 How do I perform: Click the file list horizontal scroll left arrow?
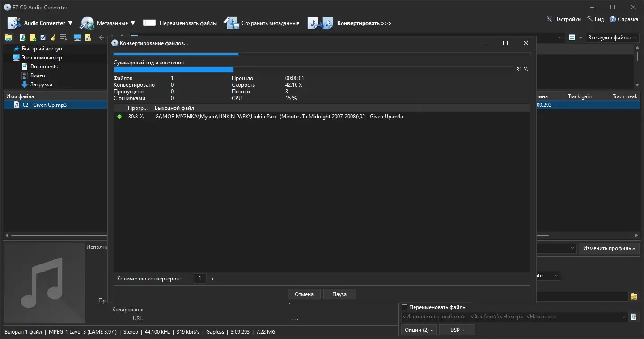[7, 235]
